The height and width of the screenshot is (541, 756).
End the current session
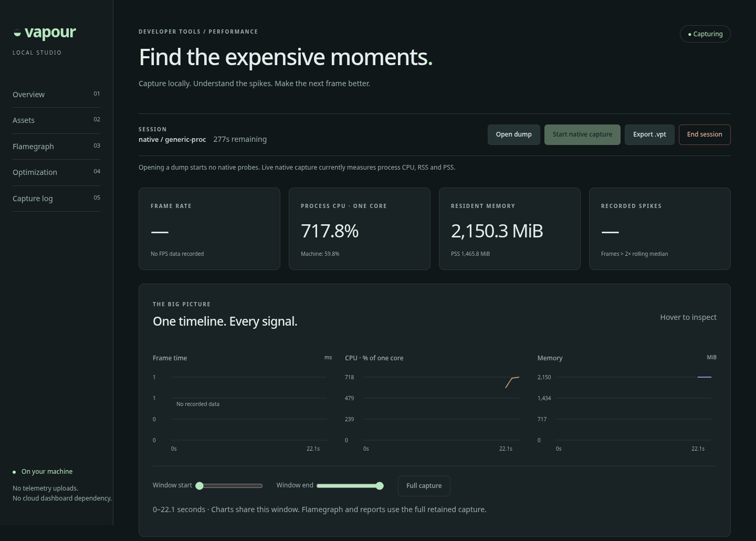point(705,134)
